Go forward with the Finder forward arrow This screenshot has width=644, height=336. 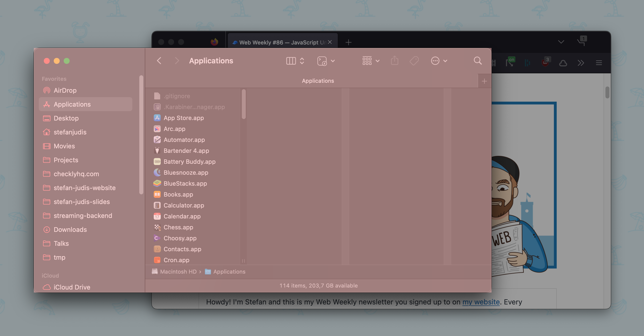[x=177, y=61]
